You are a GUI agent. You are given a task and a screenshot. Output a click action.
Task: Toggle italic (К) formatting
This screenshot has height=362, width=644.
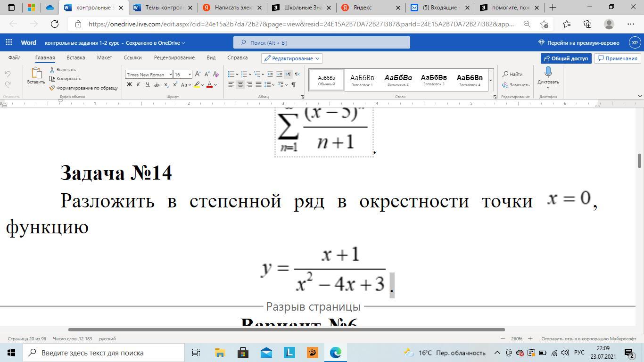click(138, 85)
